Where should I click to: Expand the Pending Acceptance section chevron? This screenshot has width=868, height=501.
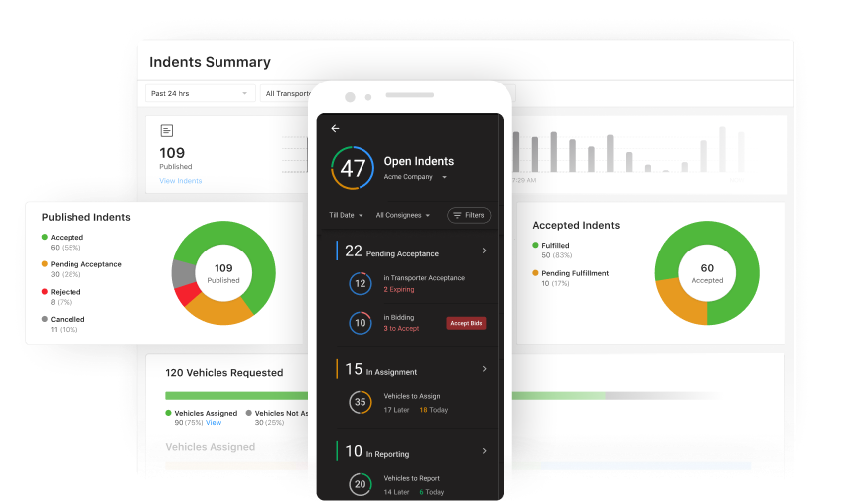tap(484, 250)
